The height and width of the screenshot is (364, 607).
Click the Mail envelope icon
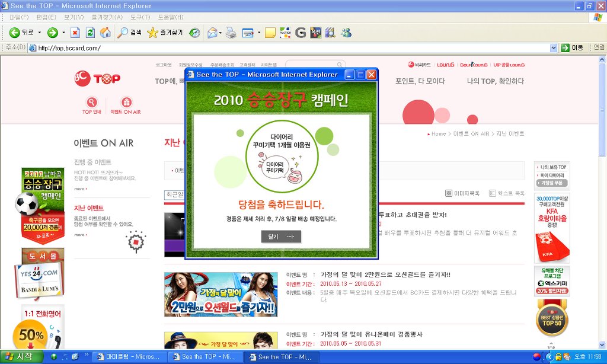212,33
